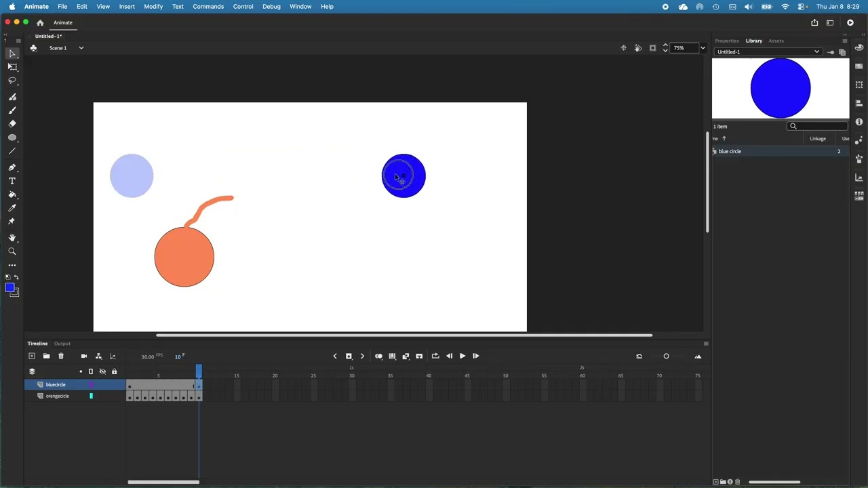The image size is (868, 488).
Task: Select the Free Transform tool
Action: [x=12, y=66]
